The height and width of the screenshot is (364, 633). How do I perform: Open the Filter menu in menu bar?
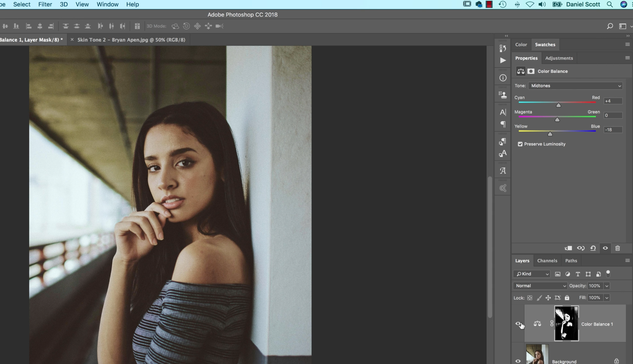45,4
